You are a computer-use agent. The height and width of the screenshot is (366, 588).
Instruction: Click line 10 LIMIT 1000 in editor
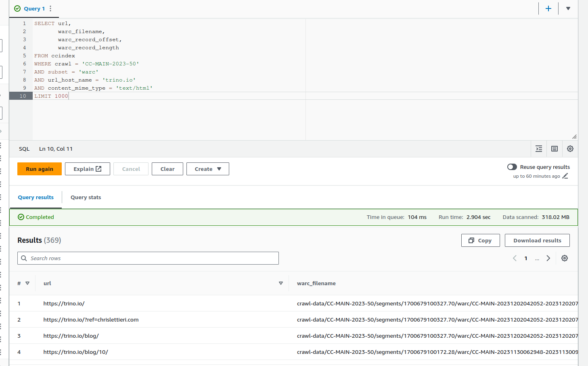pyautogui.click(x=51, y=96)
